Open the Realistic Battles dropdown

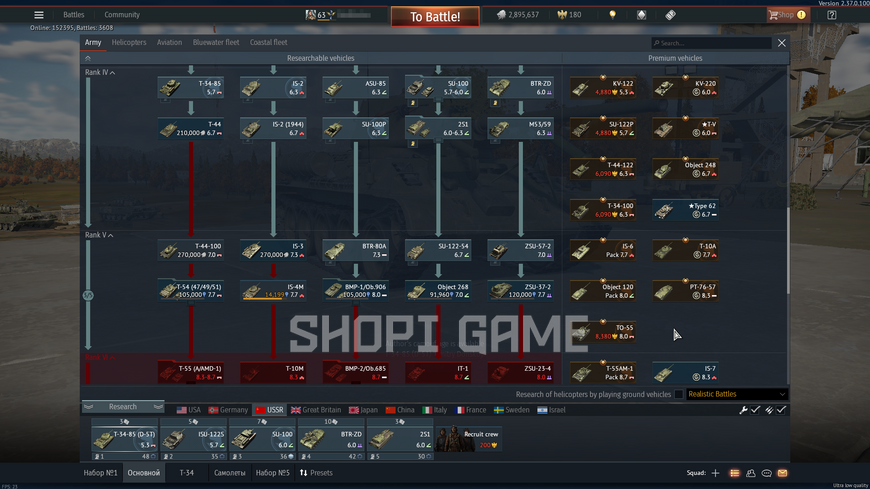[x=737, y=394]
